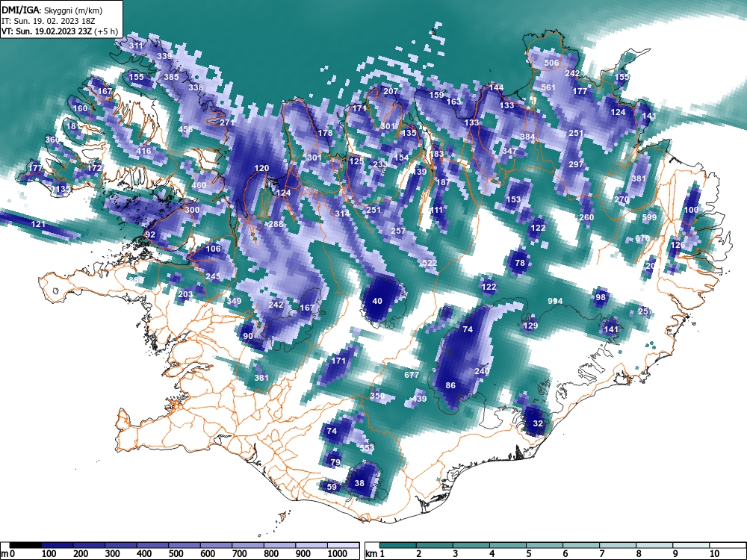Click the visibility value 311

pyautogui.click(x=136, y=46)
